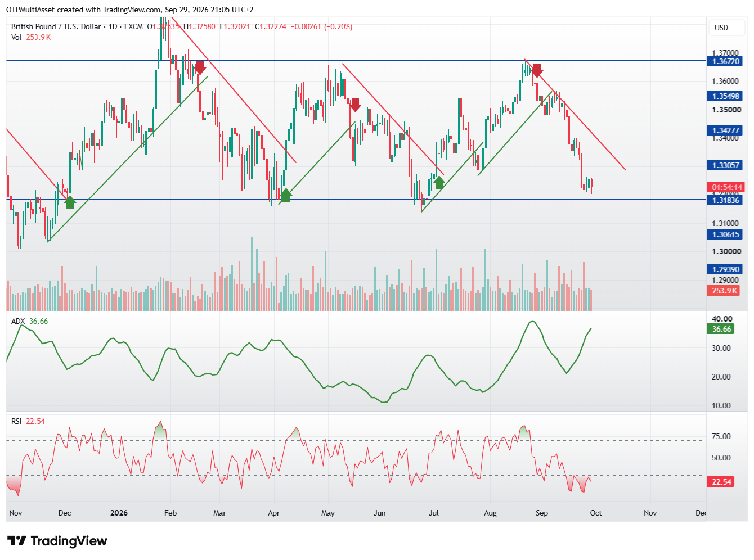Click the May label on time axis
The image size is (754, 560).
[328, 513]
